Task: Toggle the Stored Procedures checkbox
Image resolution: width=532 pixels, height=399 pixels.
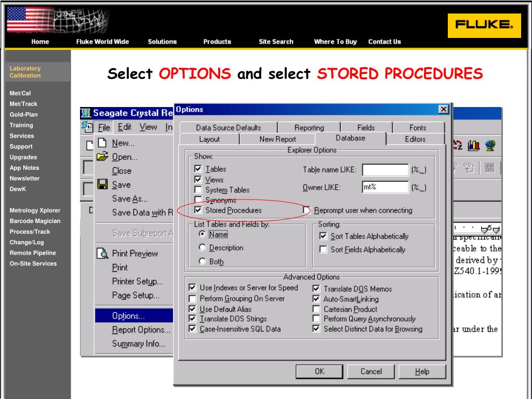Action: coord(198,210)
